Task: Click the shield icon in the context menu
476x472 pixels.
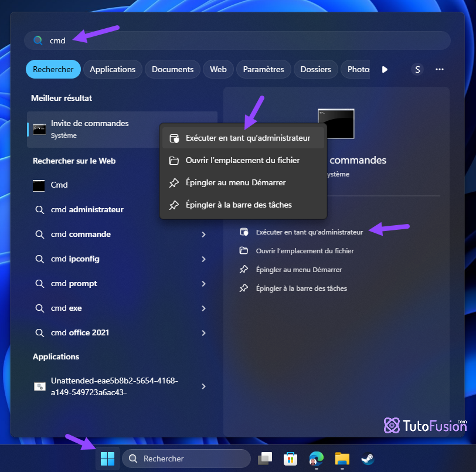Action: tap(174, 138)
